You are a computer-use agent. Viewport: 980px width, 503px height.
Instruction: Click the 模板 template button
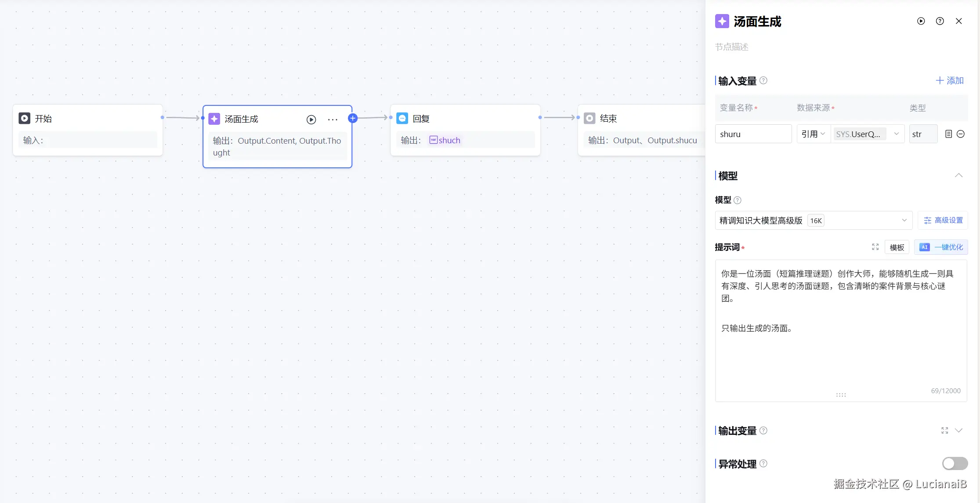pyautogui.click(x=897, y=247)
